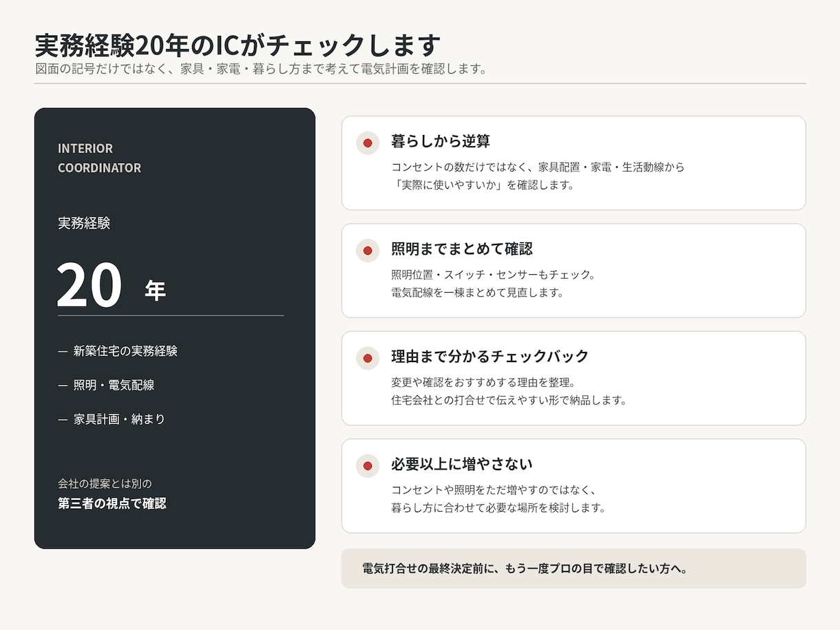Select the card heading 理由まで分かるチェックバック

pyautogui.click(x=490, y=357)
